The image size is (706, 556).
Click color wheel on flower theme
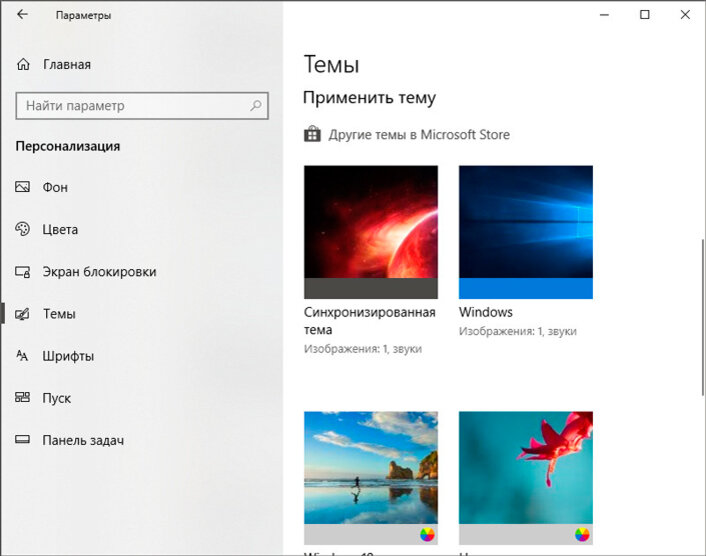click(x=582, y=534)
